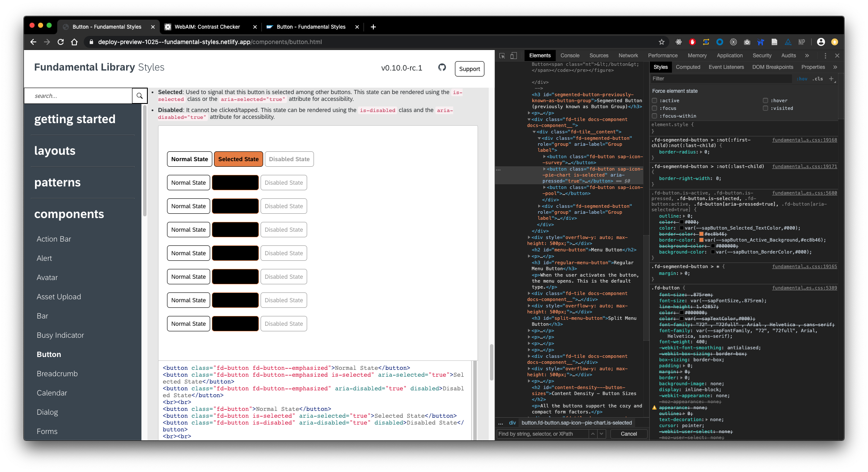The width and height of the screenshot is (868, 472).
Task: Open fundamental css line 19168 source link
Action: [x=804, y=140]
